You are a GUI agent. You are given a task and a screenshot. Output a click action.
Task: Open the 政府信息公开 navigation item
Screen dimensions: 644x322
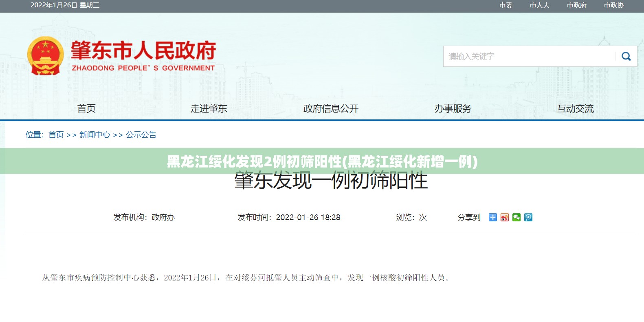pyautogui.click(x=331, y=108)
